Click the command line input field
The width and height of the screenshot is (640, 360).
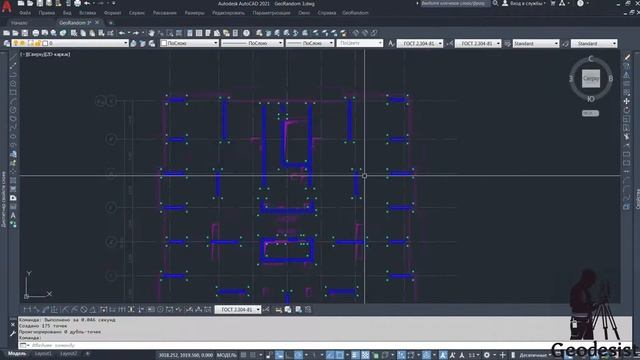point(286,345)
